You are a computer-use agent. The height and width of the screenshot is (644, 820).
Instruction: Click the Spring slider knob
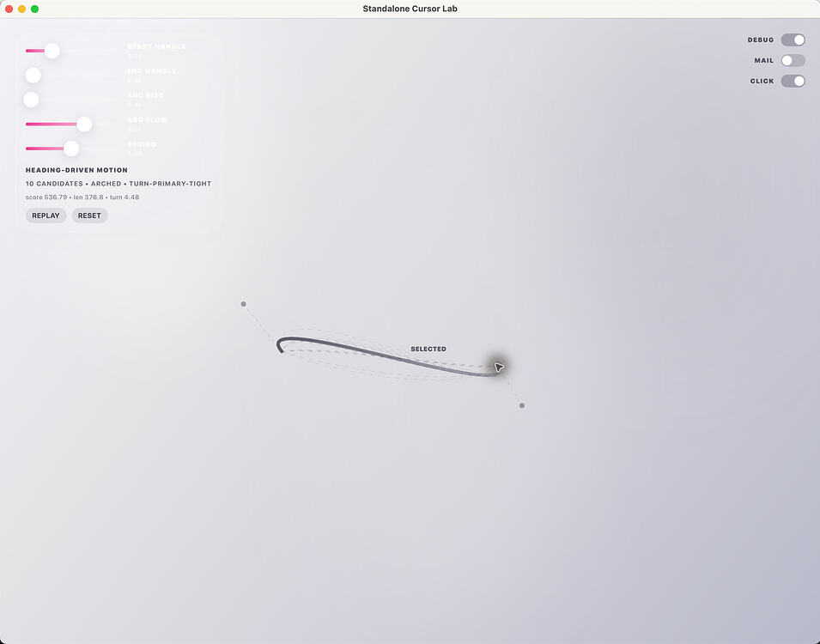71,149
